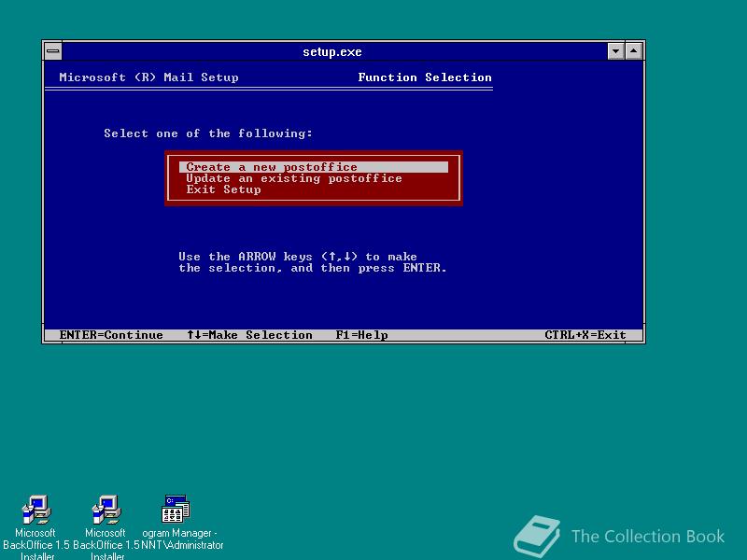747x560 pixels.
Task: Click the 'Use the ARROW keys' instruction text
Action: pos(313,262)
